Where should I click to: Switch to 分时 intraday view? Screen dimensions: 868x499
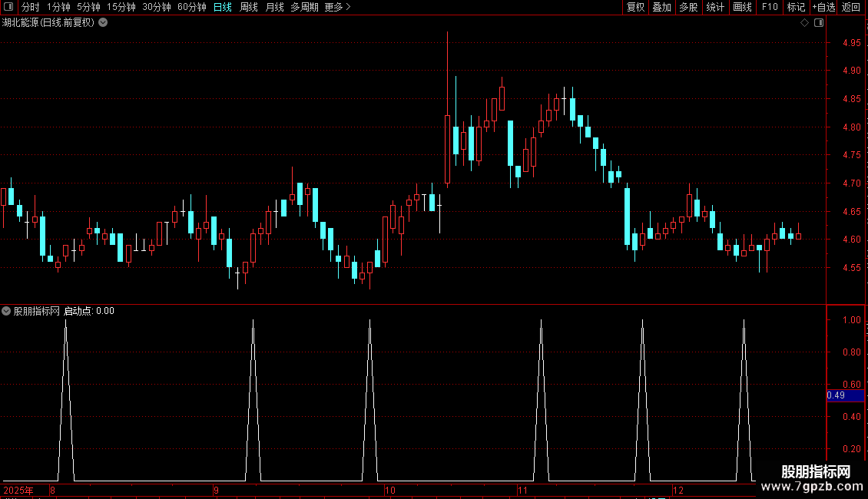31,7
